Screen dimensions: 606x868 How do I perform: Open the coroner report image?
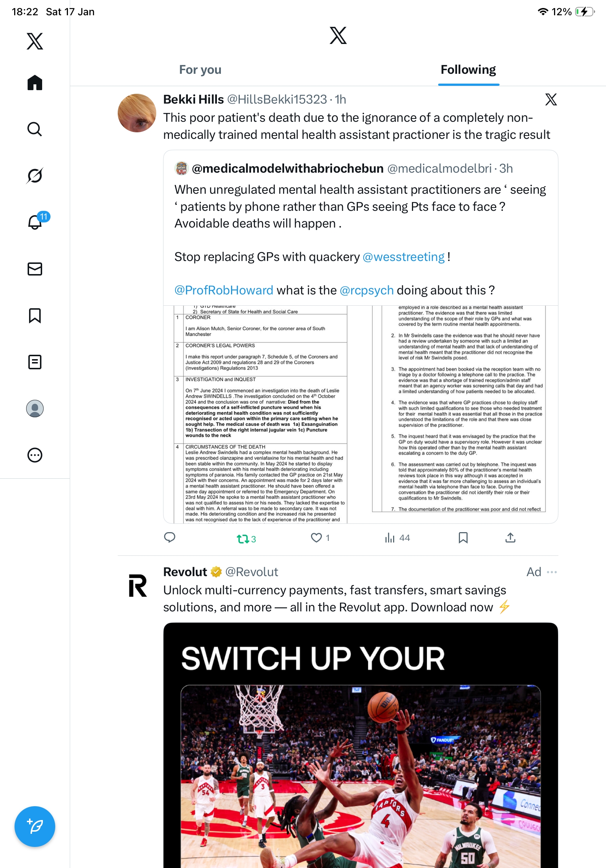click(360, 414)
